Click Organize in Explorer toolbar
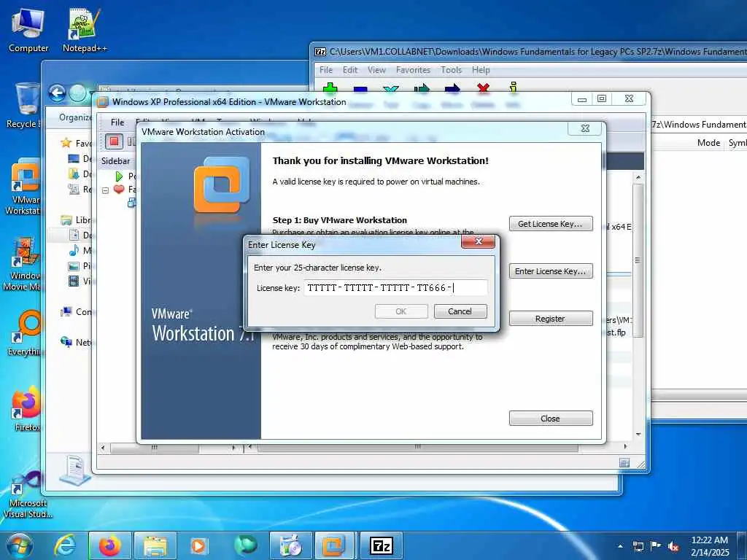This screenshot has width=747, height=560. pos(75,117)
